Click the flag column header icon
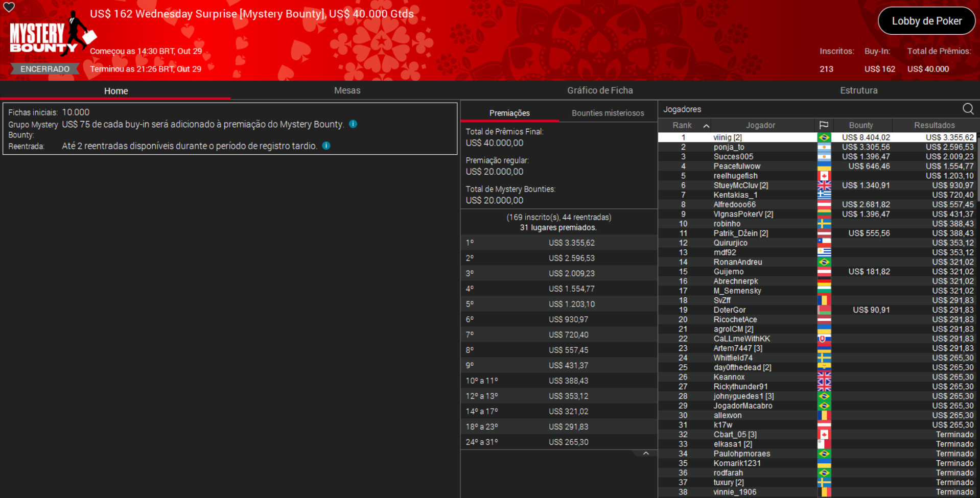The height and width of the screenshot is (498, 980). [x=824, y=125]
